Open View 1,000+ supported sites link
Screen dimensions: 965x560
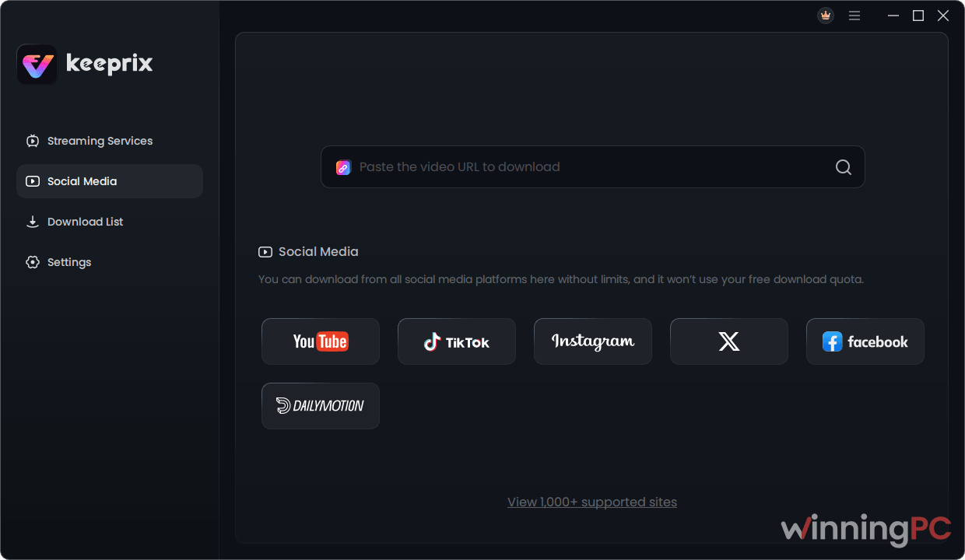592,502
